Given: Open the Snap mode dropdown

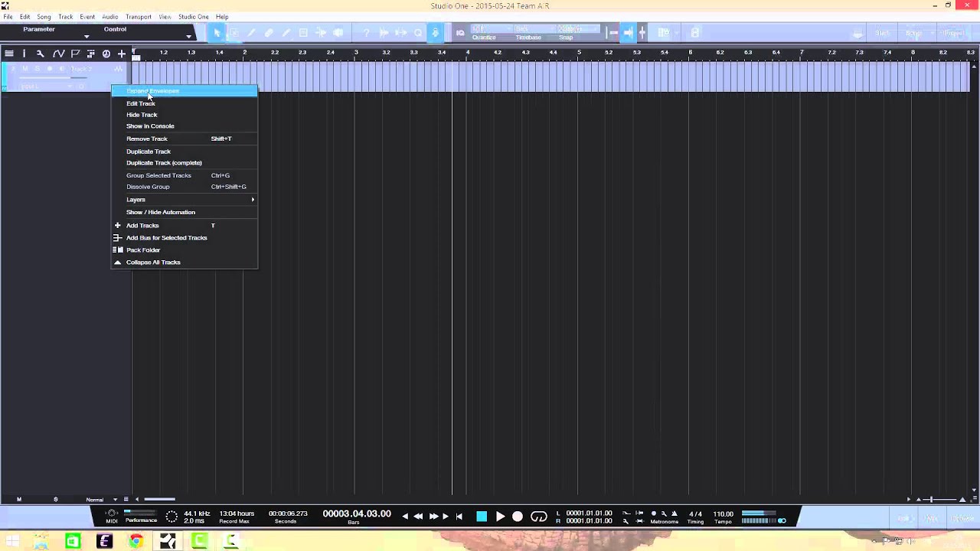Looking at the screenshot, I should coord(580,29).
